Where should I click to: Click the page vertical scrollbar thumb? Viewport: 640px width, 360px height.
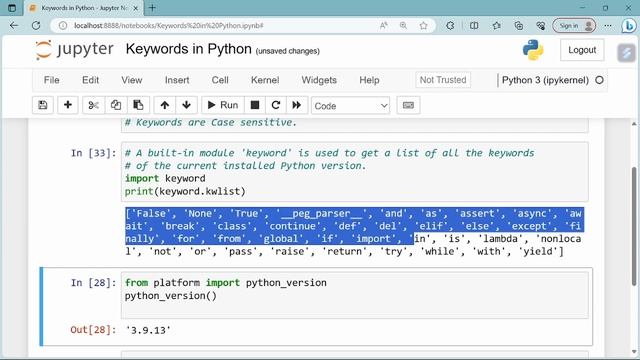click(634, 227)
